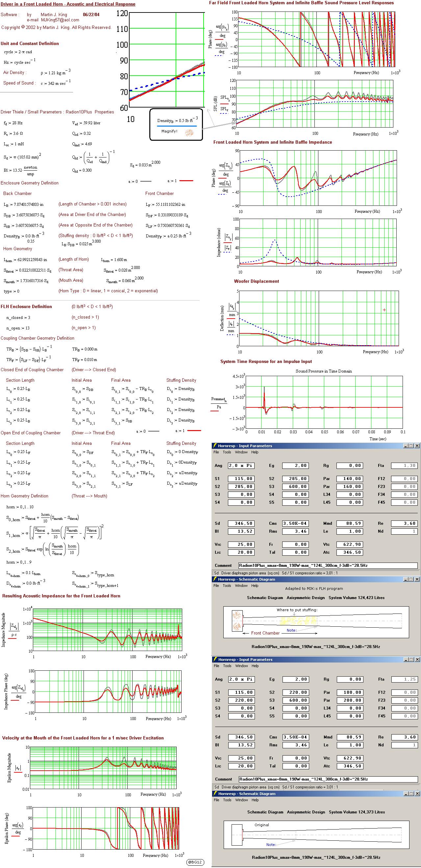Click Mmd field in Input Parameters window with Fta 1,25
Image resolution: width=421 pixels, height=868 pixels.
[350, 737]
